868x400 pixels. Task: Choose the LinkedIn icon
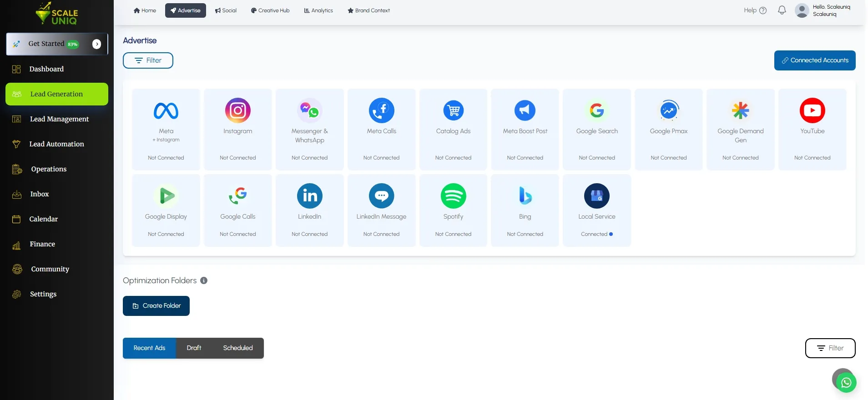click(x=310, y=196)
